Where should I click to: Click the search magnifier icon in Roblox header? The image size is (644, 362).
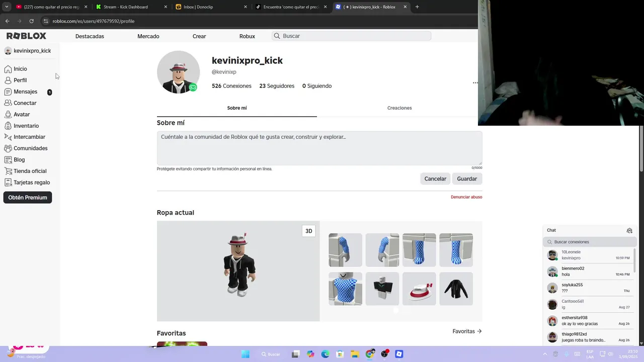pyautogui.click(x=277, y=36)
